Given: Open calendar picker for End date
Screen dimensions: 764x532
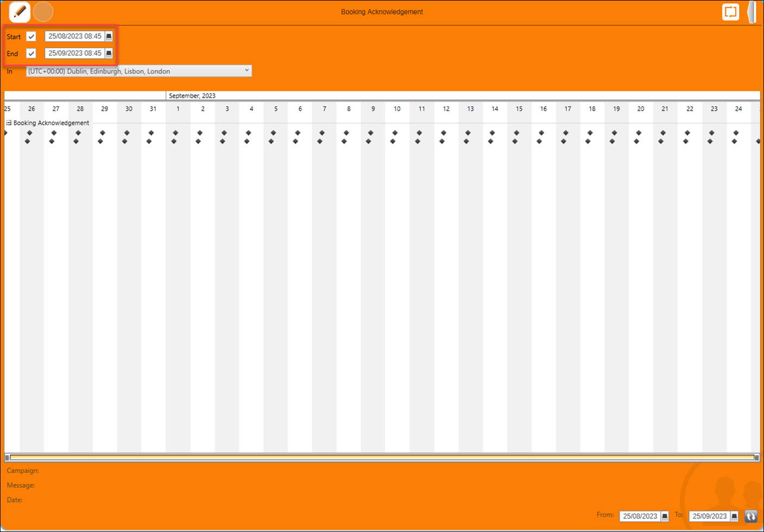Looking at the screenshot, I should click(x=109, y=53).
